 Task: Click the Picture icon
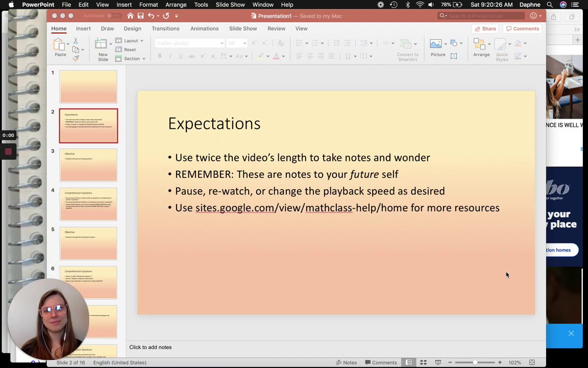(x=435, y=44)
